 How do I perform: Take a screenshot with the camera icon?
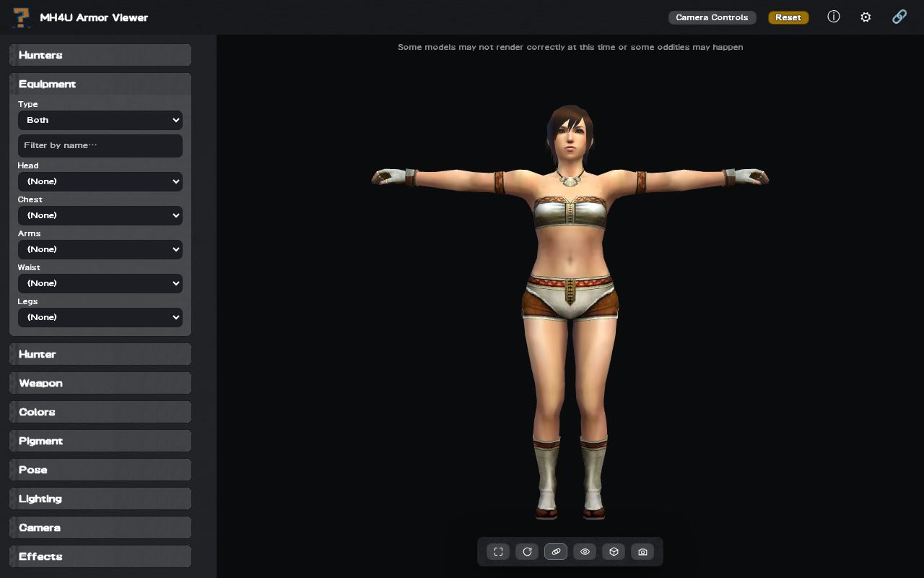(642, 552)
